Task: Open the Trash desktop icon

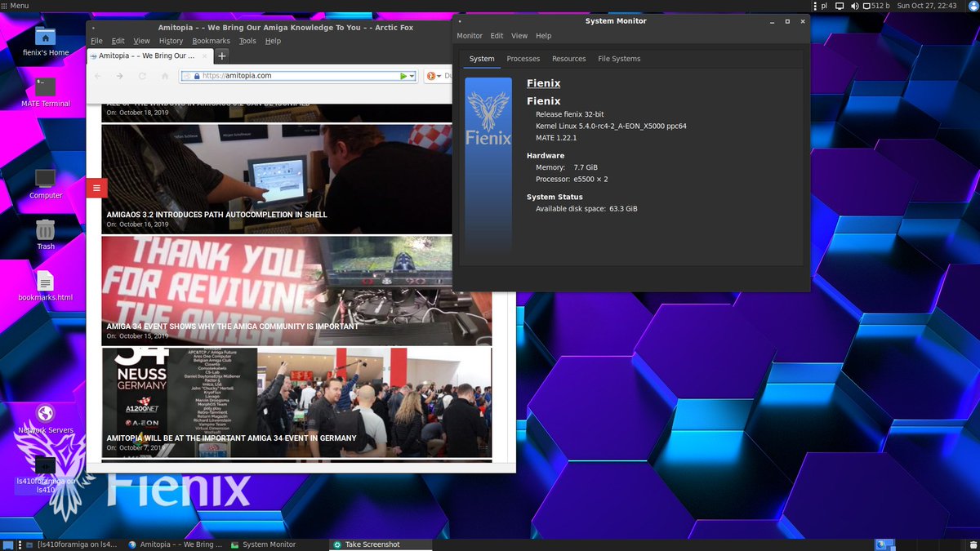Action: (46, 235)
